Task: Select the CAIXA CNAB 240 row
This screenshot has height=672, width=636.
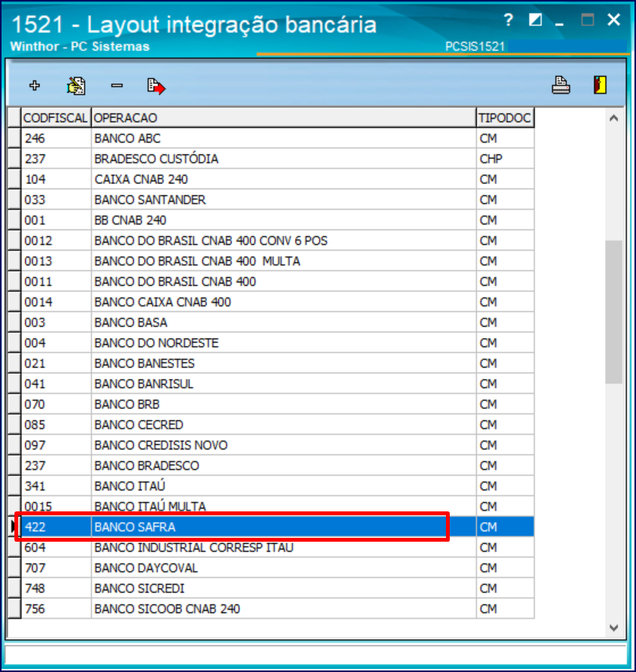Action: click(x=278, y=179)
